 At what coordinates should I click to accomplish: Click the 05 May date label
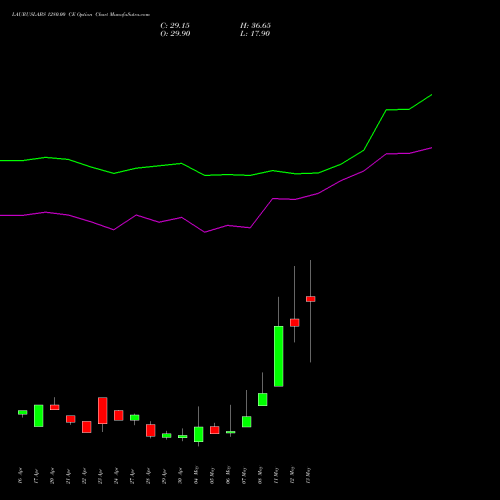coord(212,475)
